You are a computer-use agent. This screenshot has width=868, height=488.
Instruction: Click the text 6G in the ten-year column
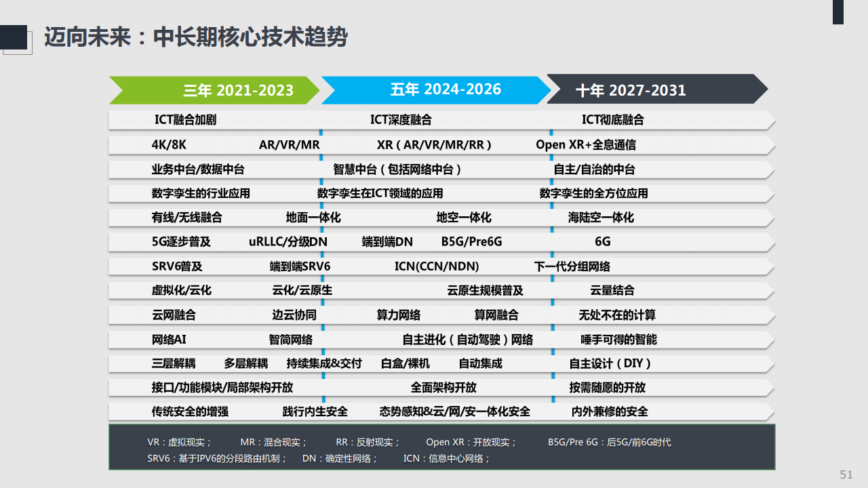(603, 241)
